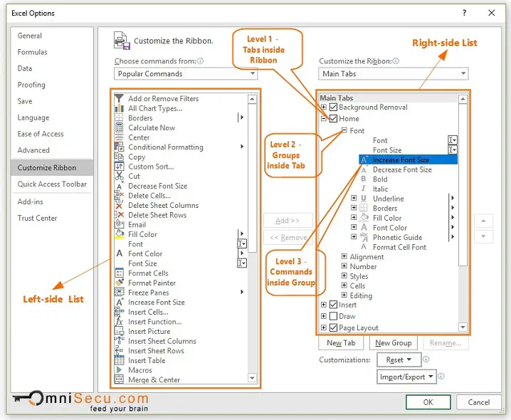Click the right tabs list scroll-down arrow
Image resolution: width=511 pixels, height=420 pixels.
(x=463, y=327)
